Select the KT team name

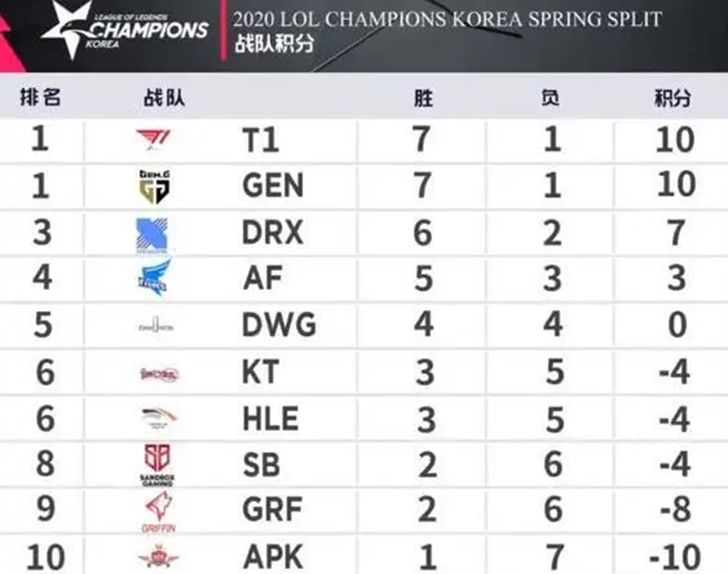coord(260,373)
